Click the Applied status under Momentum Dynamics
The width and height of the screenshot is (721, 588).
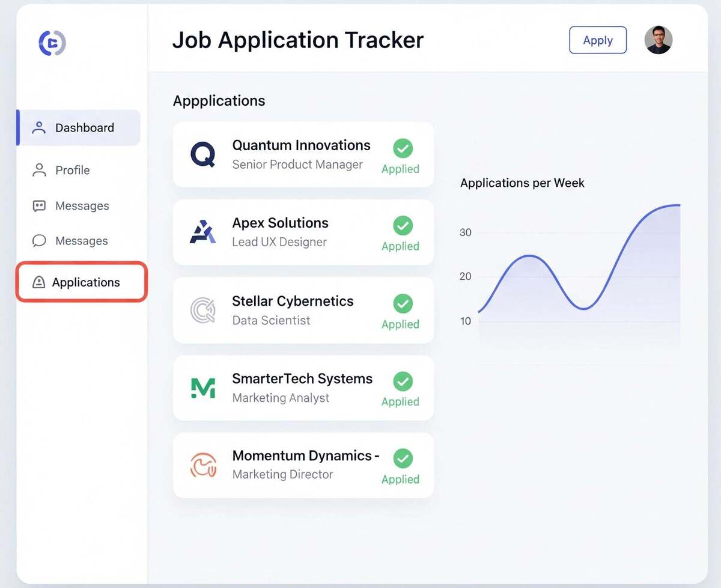click(x=400, y=479)
